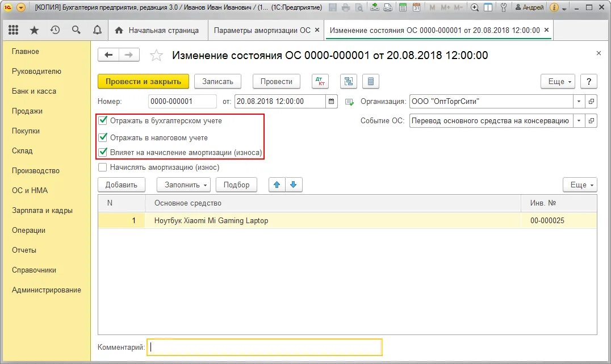Open the wrench service tools icon

pyautogui.click(x=503, y=7)
